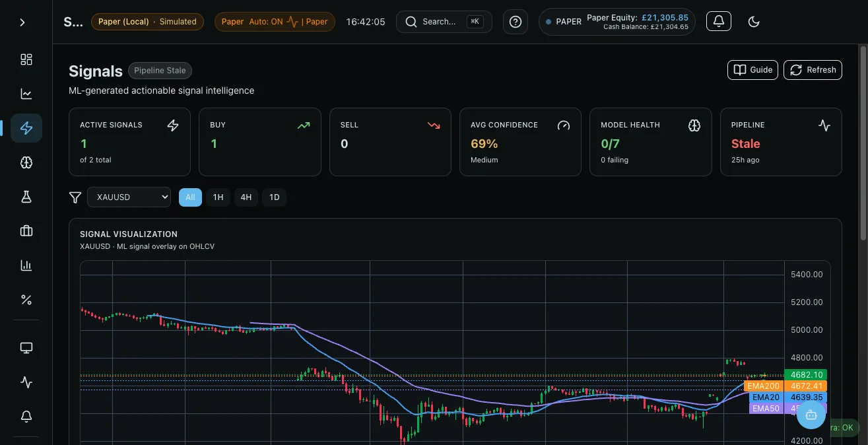Click the 16:42:05 clock display

pyautogui.click(x=366, y=22)
